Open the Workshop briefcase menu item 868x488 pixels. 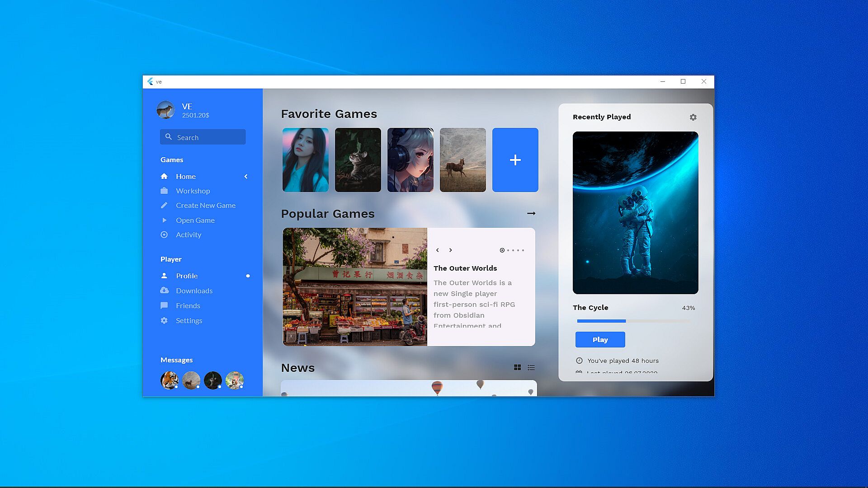click(192, 191)
